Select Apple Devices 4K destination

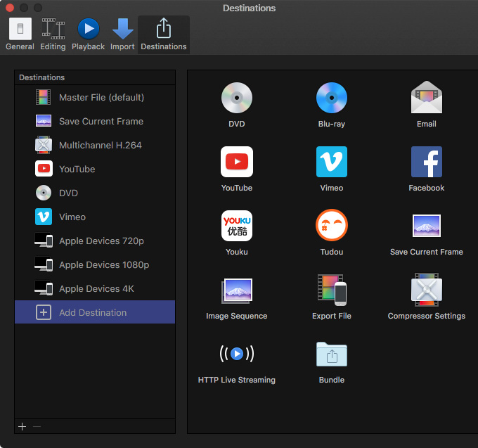tap(95, 289)
